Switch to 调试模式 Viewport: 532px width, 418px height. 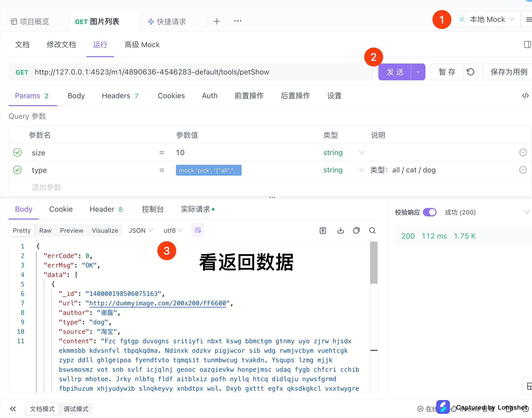click(x=76, y=409)
